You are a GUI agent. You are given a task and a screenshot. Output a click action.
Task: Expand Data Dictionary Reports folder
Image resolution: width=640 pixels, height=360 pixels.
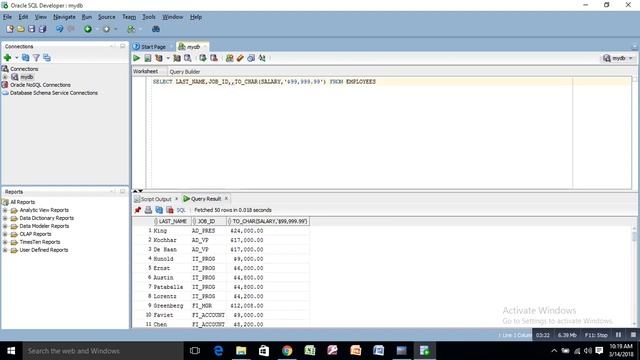click(x=5, y=218)
